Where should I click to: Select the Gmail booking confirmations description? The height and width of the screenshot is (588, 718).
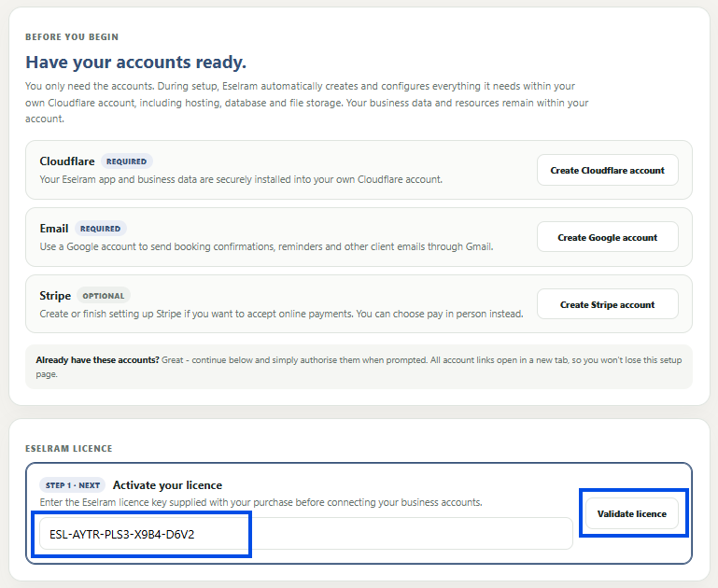(266, 246)
